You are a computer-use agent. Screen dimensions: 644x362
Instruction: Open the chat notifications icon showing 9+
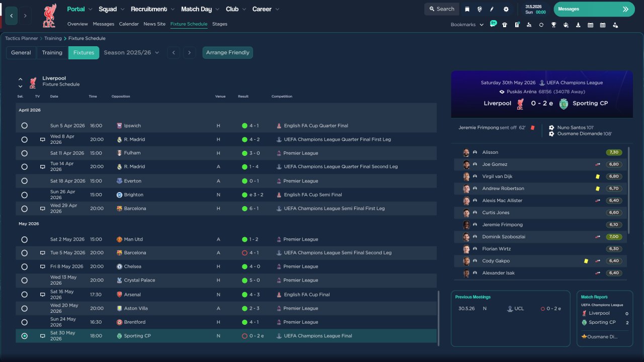493,24
